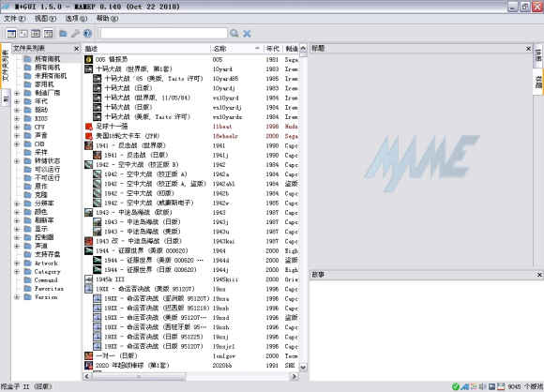Expand the Version folder node
Viewport: 544px width, 392px height.
click(17, 297)
